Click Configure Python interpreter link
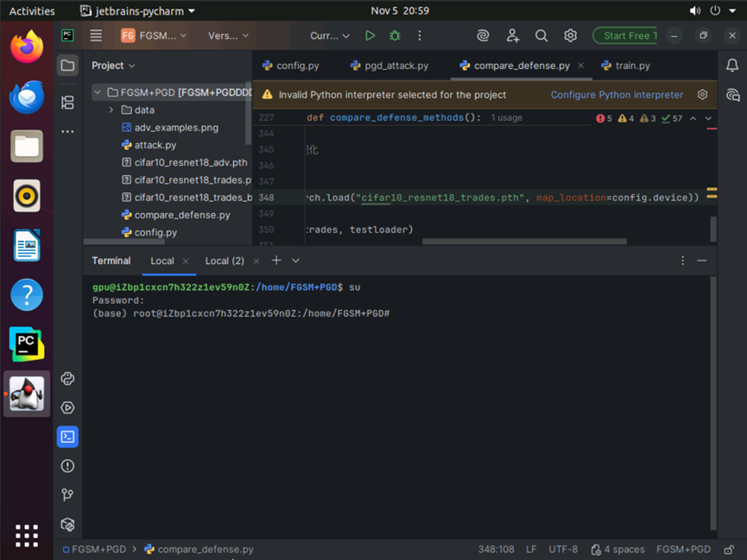This screenshot has height=560, width=747. [x=617, y=95]
